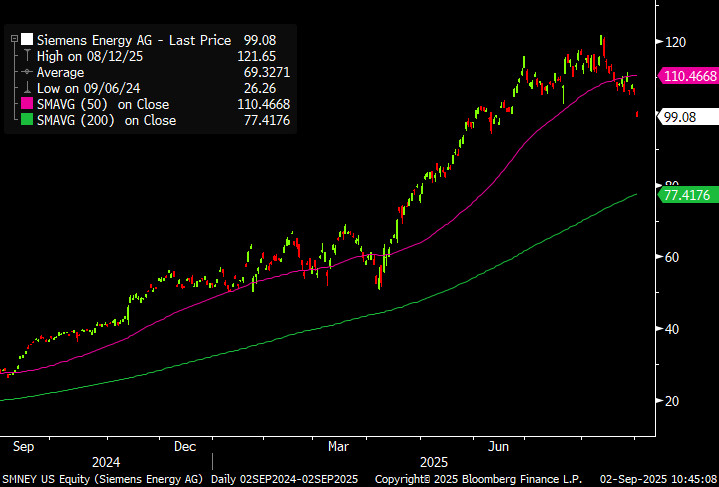Click the 2025 year label
The image size is (719, 487).
point(433,462)
